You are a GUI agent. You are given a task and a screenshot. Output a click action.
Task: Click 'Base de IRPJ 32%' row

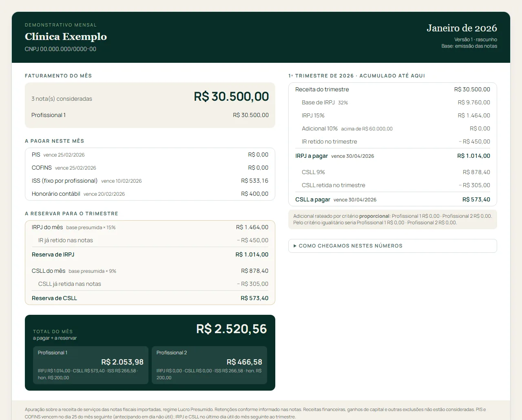point(393,102)
